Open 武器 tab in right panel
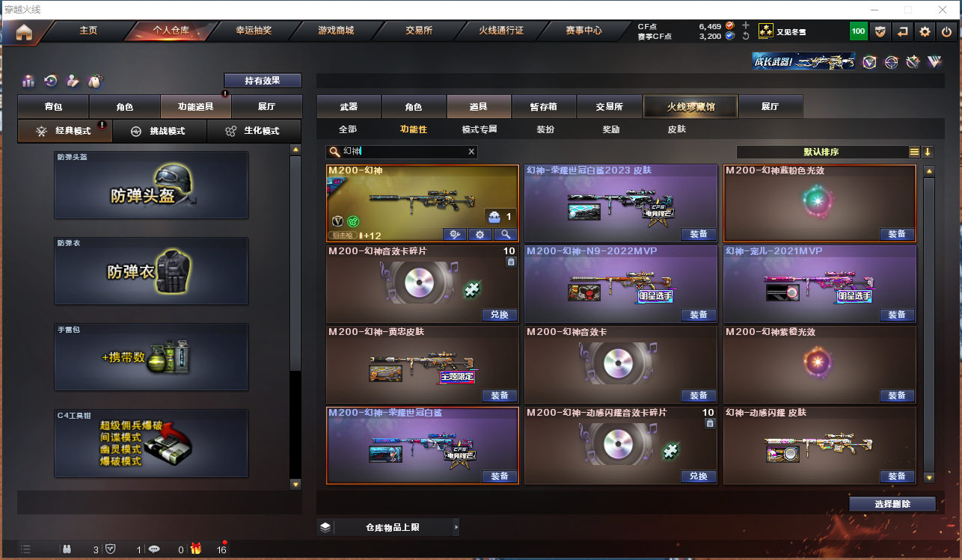Screen dimensions: 962x560 tap(349, 107)
